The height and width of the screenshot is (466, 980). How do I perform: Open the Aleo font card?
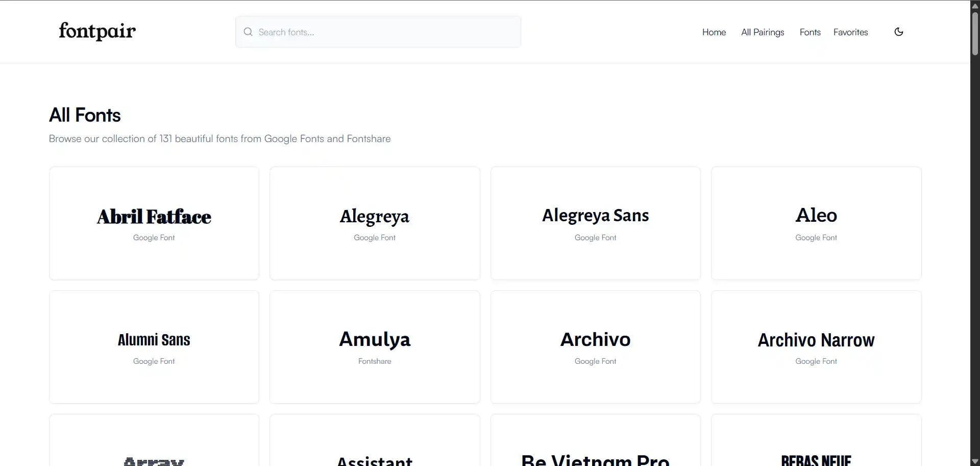pos(816,223)
